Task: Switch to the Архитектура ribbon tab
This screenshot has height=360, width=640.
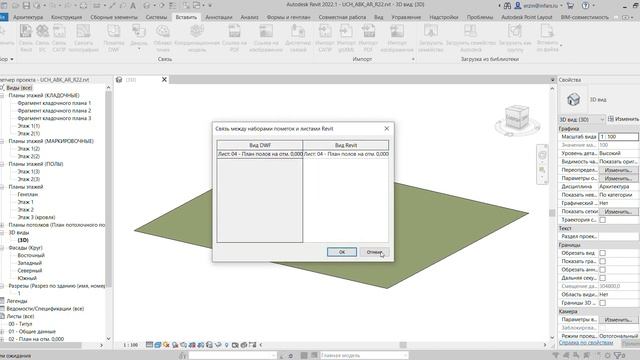Action: coord(28,17)
